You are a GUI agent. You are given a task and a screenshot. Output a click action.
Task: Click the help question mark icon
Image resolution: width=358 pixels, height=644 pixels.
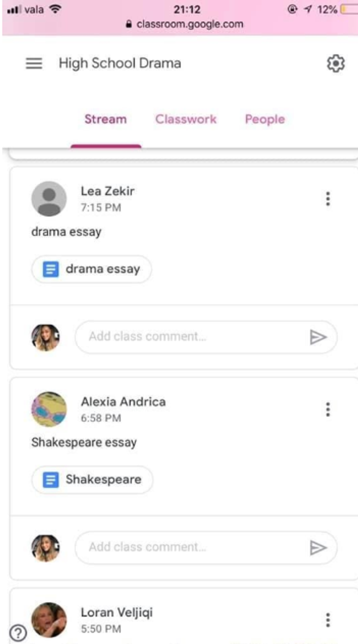(18, 632)
